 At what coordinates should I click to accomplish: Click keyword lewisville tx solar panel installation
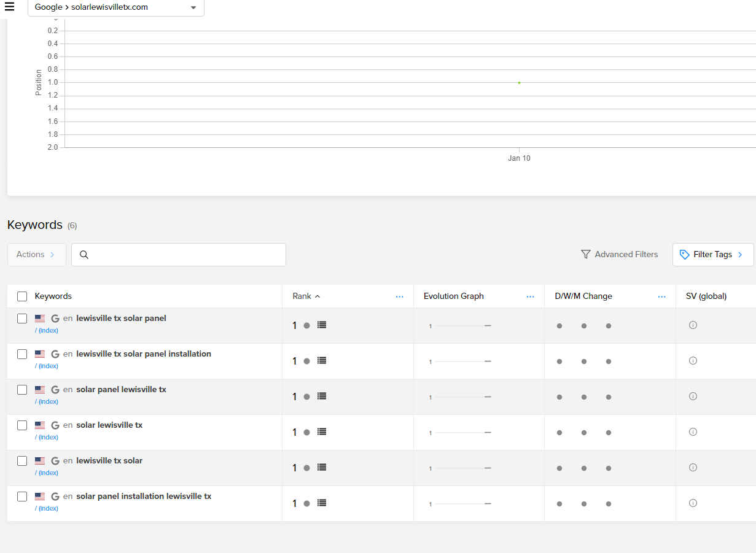click(144, 354)
